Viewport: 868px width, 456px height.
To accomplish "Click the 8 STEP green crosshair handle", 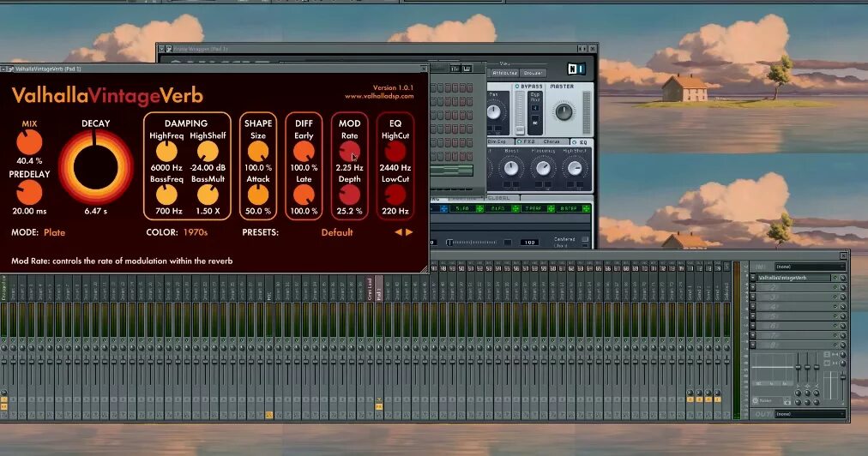I will pyautogui.click(x=586, y=208).
